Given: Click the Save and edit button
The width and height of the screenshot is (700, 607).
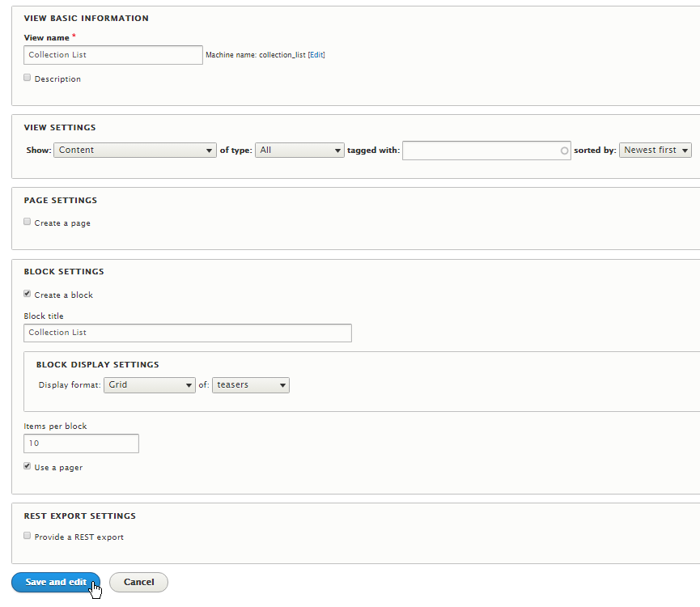Looking at the screenshot, I should tap(54, 582).
